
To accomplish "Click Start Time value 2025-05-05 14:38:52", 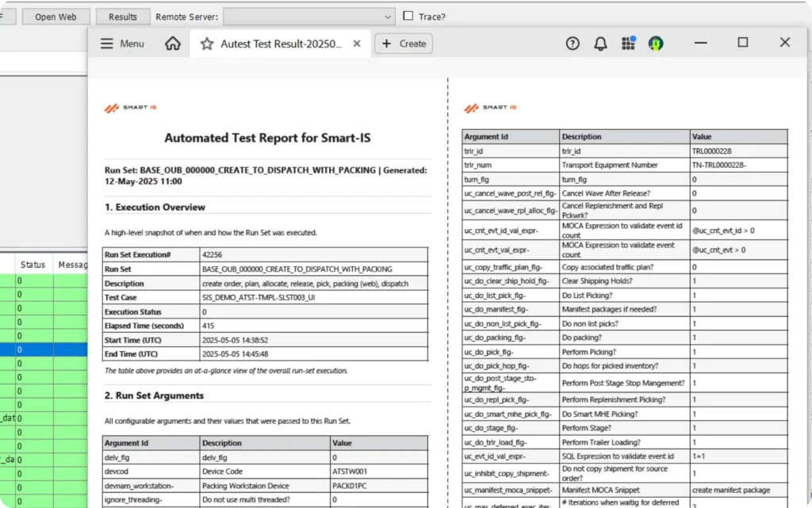I will [x=235, y=340].
